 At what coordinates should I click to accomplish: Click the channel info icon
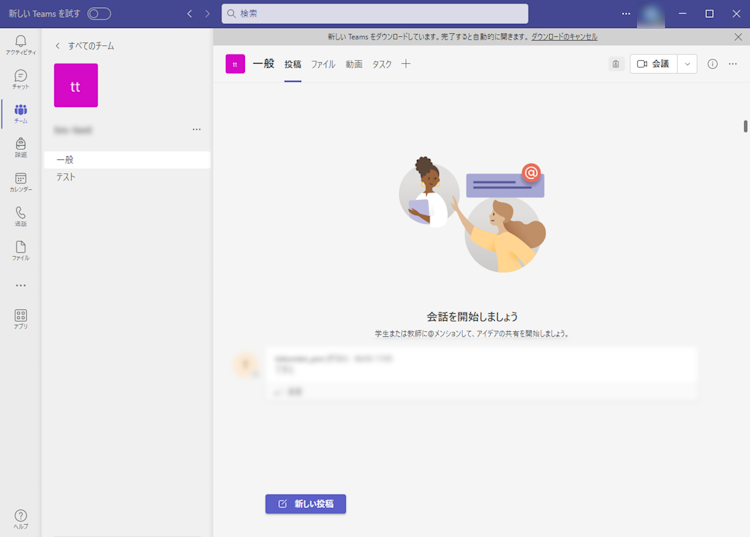[x=712, y=64]
